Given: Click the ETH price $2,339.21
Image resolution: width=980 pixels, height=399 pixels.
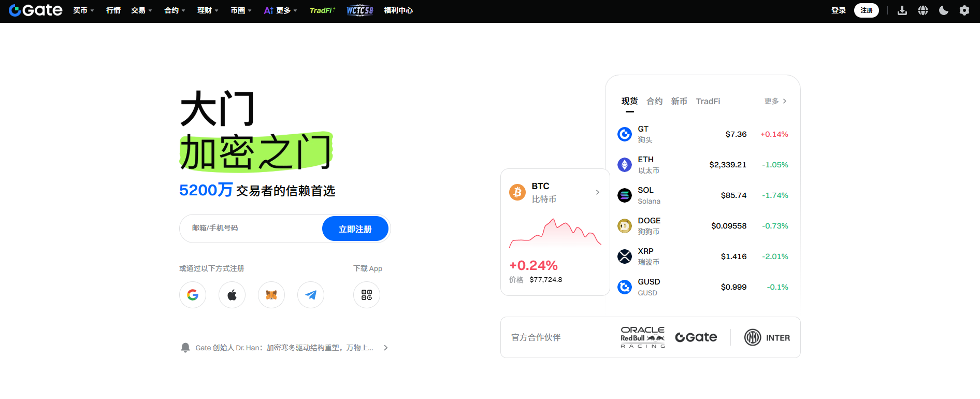Looking at the screenshot, I should pos(728,165).
